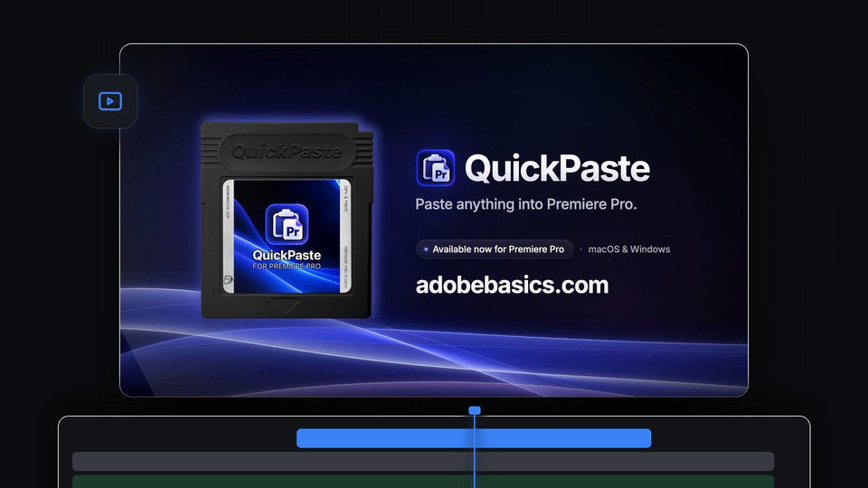The width and height of the screenshot is (868, 488).
Task: Click 'FOR PREMIERE PRO' on the cartridge label
Action: point(287,267)
